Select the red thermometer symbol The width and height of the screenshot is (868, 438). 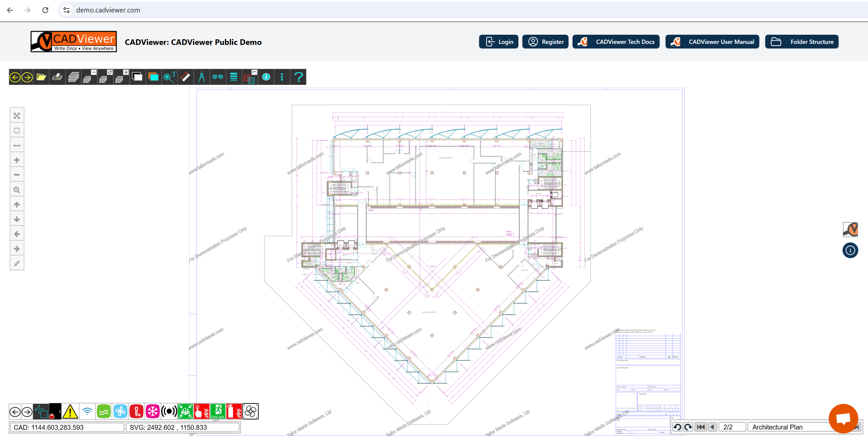(x=136, y=412)
